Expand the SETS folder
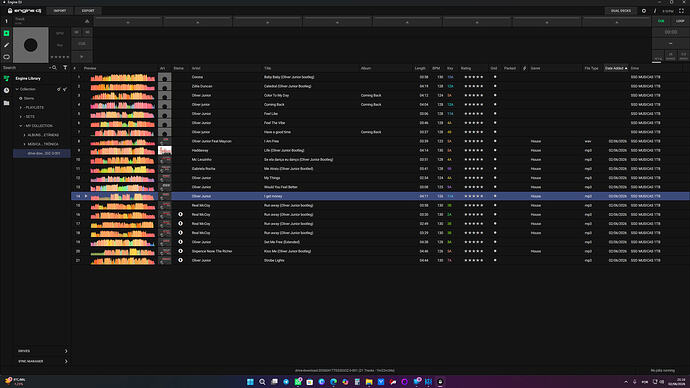Screen dimensions: 690x388 coord(21,117)
